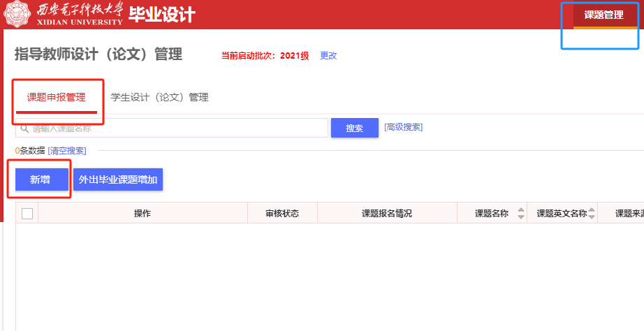Click the 审核状态 column header
The height and width of the screenshot is (331, 644).
pyautogui.click(x=282, y=214)
